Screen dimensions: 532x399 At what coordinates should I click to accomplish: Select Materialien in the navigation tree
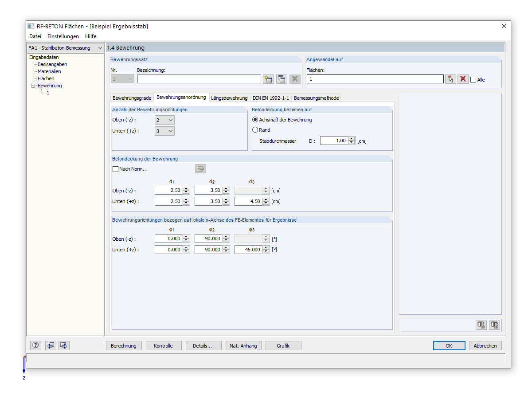pos(49,71)
